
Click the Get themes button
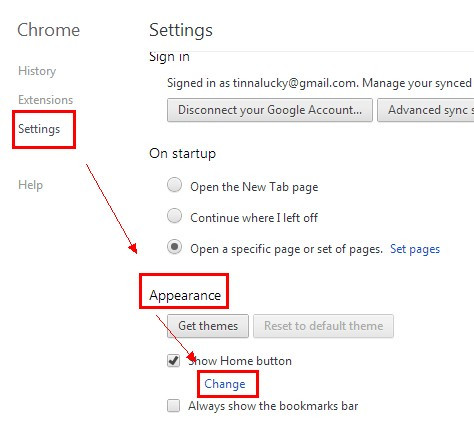coord(208,326)
